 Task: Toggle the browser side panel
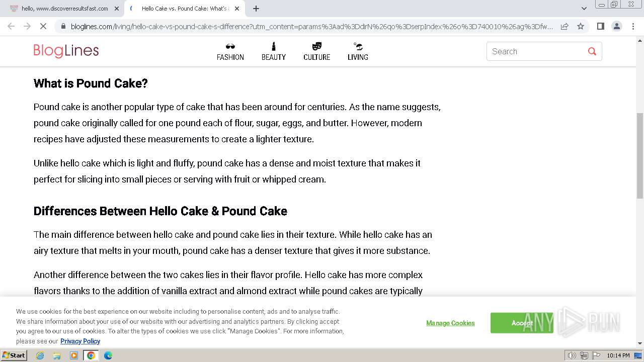pyautogui.click(x=600, y=26)
